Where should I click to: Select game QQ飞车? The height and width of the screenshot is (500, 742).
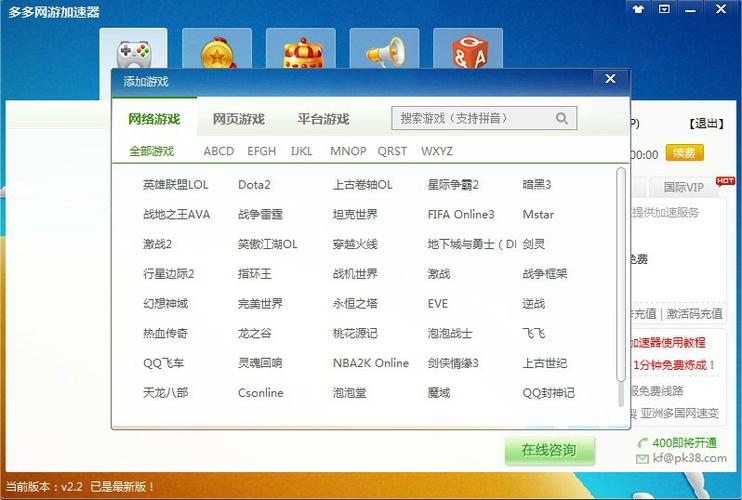pos(163,363)
